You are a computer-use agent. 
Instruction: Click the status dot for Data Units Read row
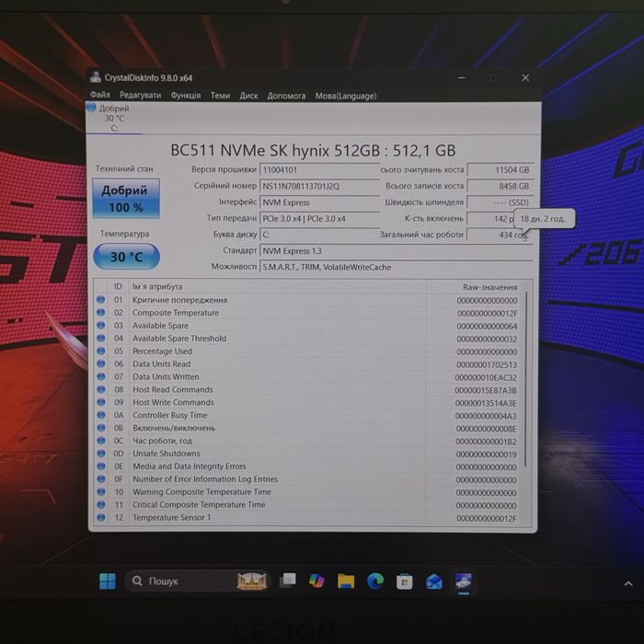click(x=100, y=364)
